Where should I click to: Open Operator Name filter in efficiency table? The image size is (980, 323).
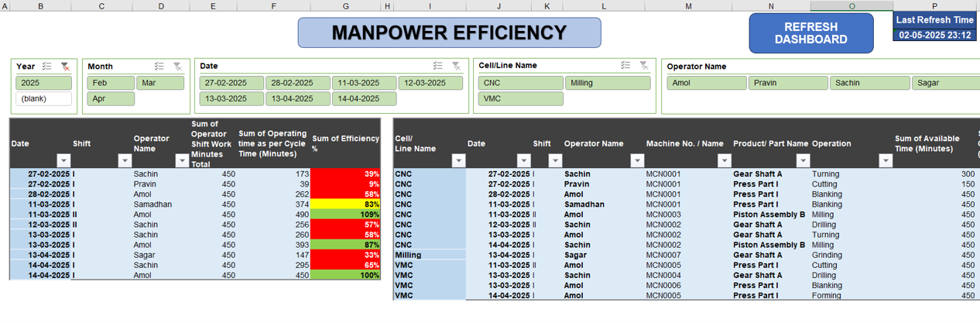pyautogui.click(x=182, y=160)
